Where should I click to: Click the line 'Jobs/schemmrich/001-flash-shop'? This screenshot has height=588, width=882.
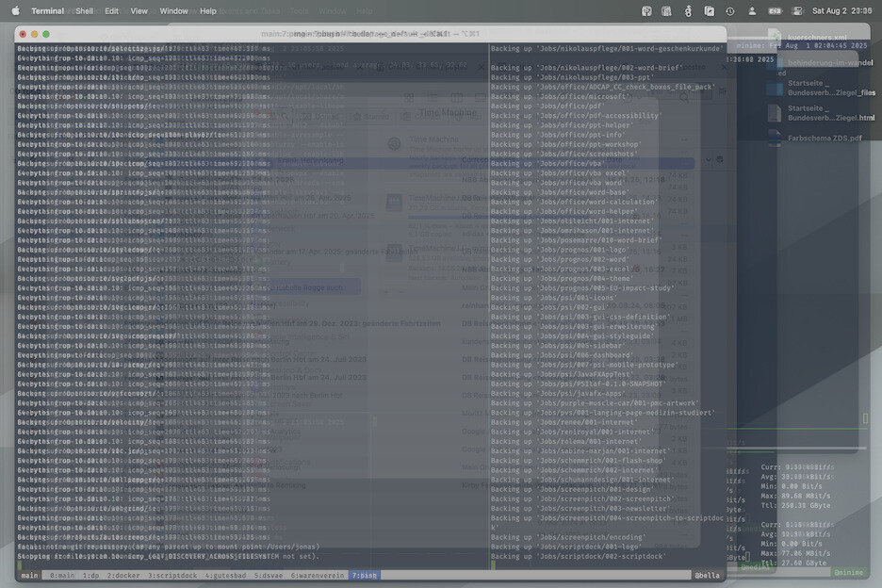[x=580, y=460]
